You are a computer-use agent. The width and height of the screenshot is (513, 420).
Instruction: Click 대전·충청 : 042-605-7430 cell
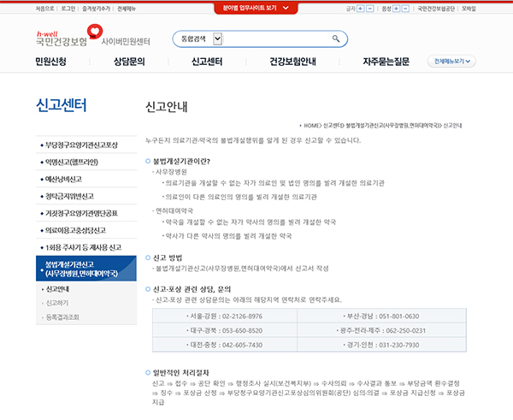pyautogui.click(x=225, y=345)
